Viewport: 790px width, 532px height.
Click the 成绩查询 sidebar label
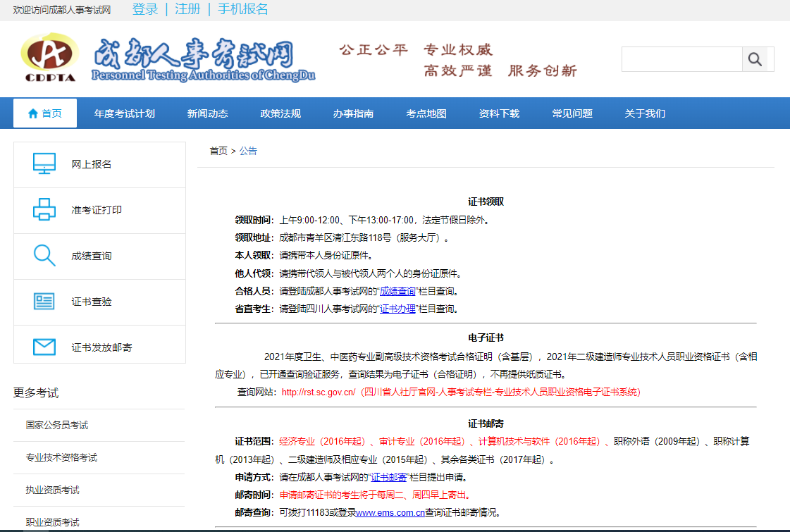click(91, 256)
